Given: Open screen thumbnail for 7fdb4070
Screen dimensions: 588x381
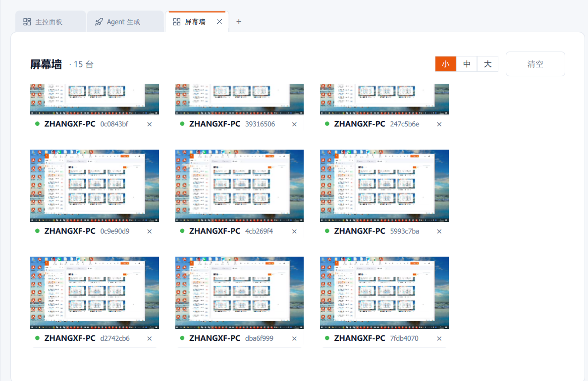Looking at the screenshot, I should tap(384, 293).
